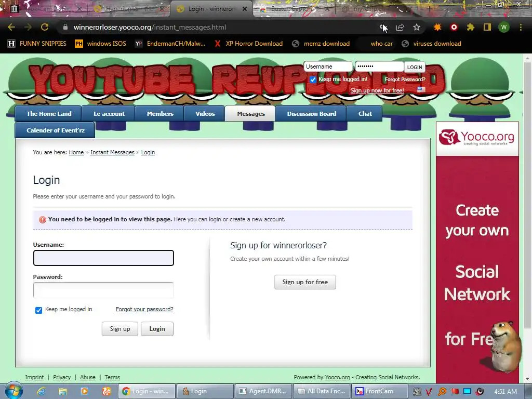Open the Windows Start orb

point(14,391)
